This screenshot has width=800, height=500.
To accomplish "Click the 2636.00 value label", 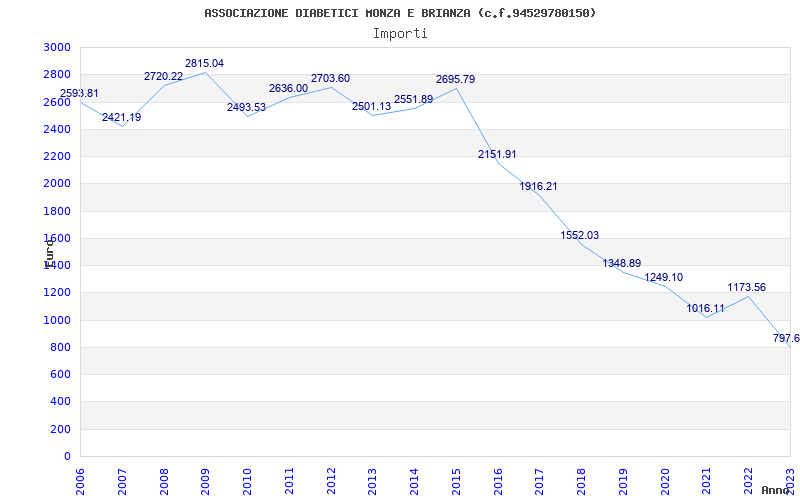I will 288,88.
